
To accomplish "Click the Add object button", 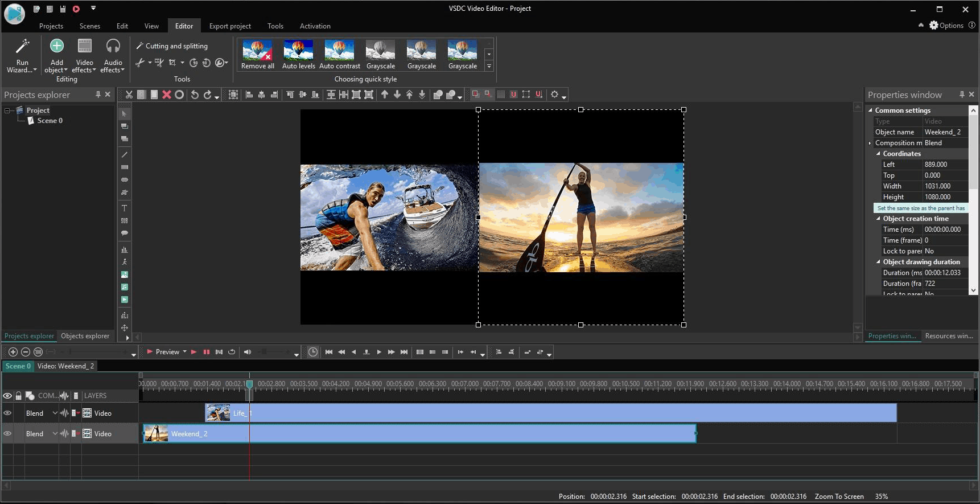I will [56, 56].
